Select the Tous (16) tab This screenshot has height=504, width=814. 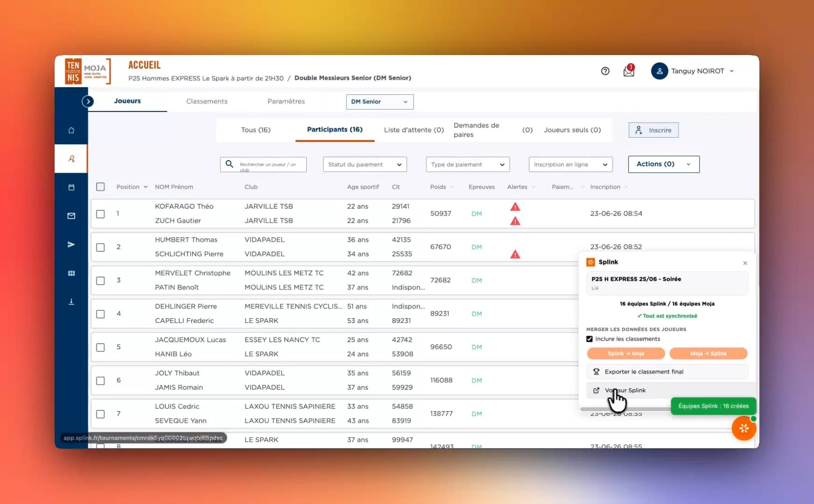click(256, 130)
